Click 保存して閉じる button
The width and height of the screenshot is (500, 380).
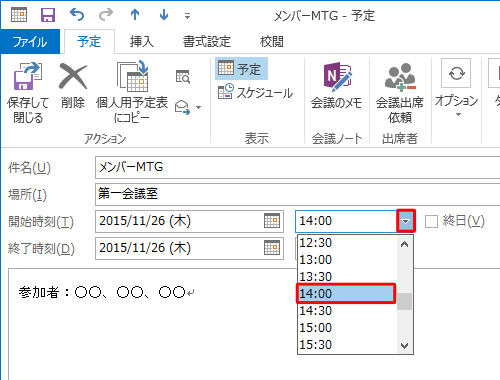[28, 93]
